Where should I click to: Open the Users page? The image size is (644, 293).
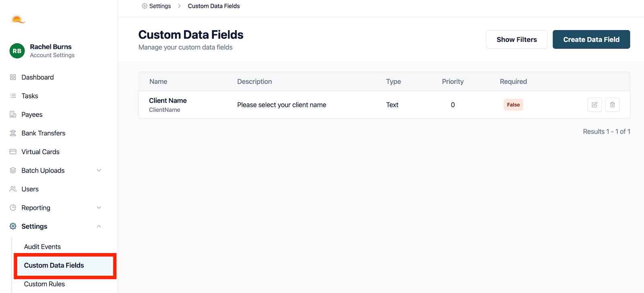(30, 189)
